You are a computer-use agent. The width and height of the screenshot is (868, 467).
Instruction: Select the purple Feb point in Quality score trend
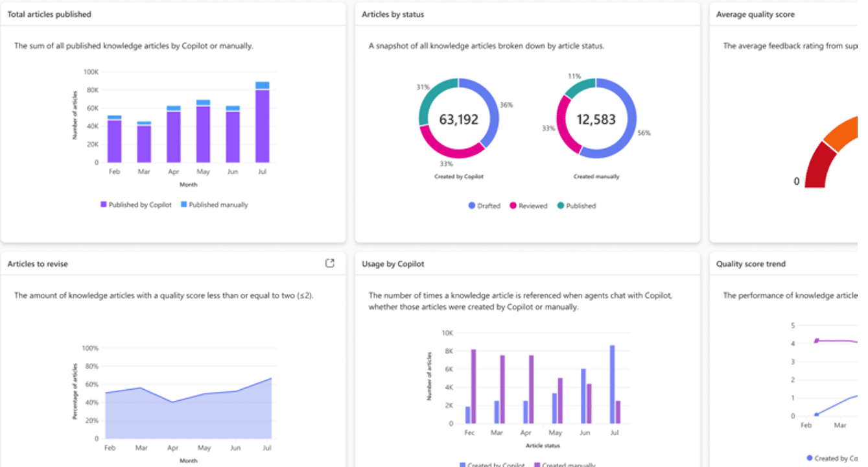pos(817,341)
